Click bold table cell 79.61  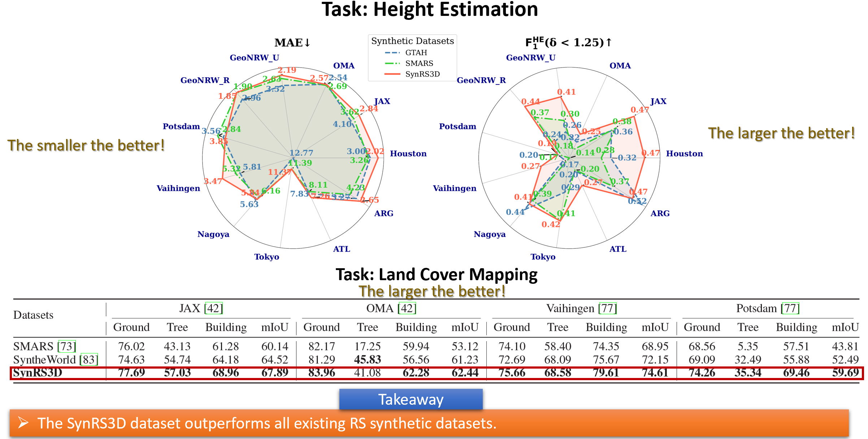click(x=606, y=373)
